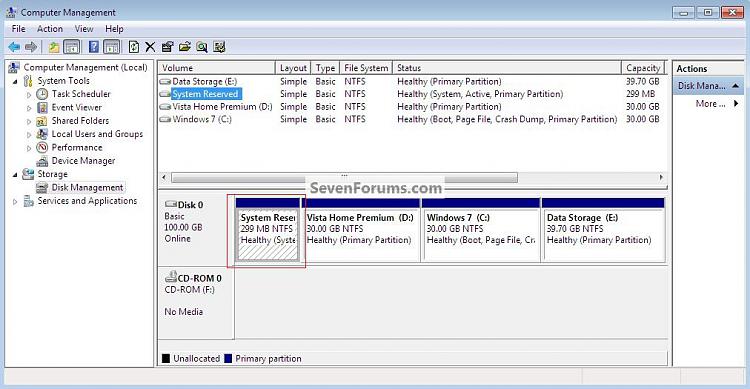Open the Help menu
750x389 pixels.
click(x=114, y=29)
